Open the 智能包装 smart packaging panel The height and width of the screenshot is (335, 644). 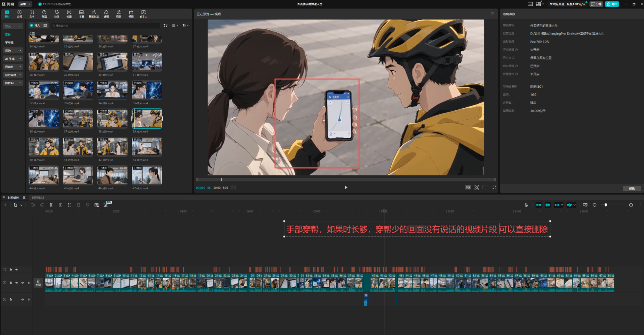(x=94, y=14)
